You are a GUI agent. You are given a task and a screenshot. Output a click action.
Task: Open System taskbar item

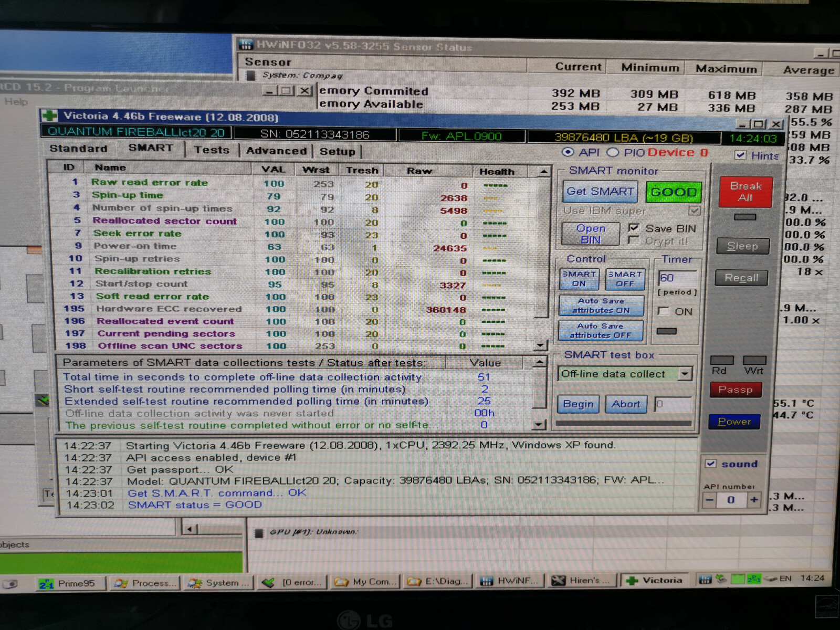pos(219,583)
